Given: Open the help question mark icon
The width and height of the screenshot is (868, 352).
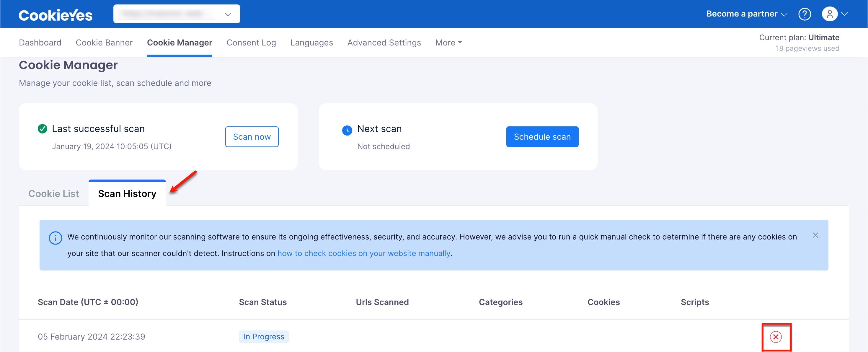Looking at the screenshot, I should pyautogui.click(x=805, y=14).
